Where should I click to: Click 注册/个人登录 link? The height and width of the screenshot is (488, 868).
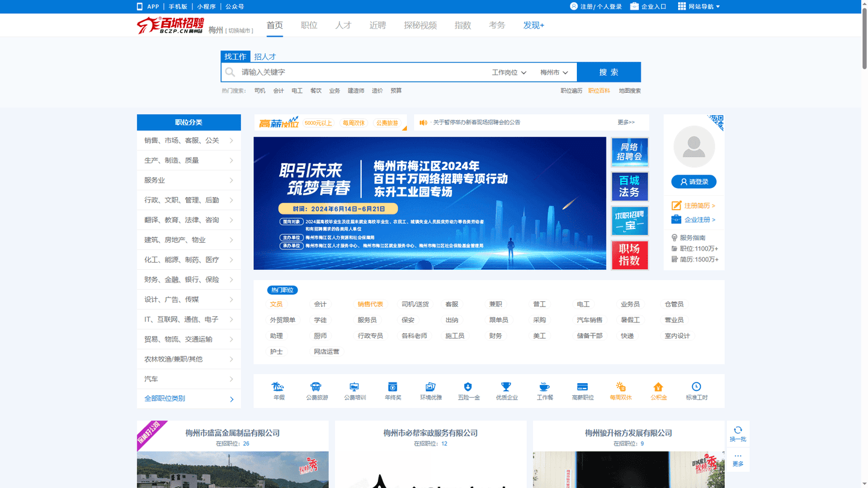coord(600,7)
